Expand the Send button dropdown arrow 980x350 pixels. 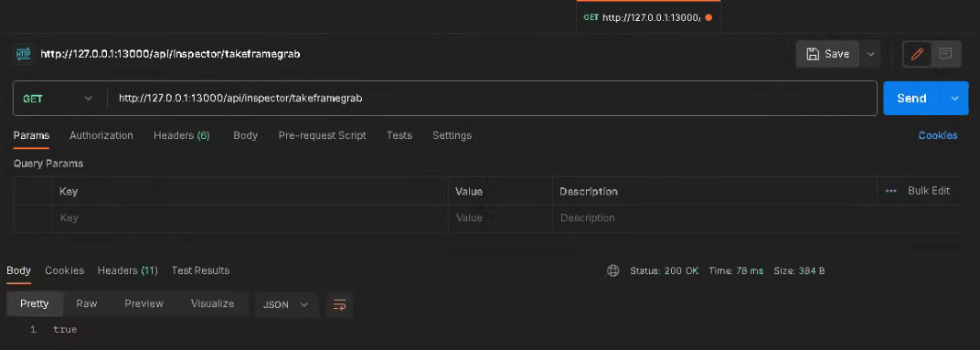coord(954,99)
